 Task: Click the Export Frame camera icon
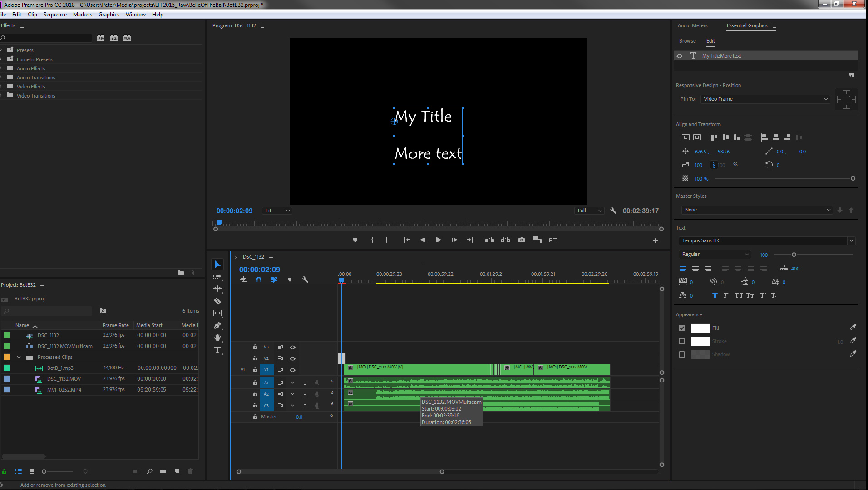pos(521,240)
